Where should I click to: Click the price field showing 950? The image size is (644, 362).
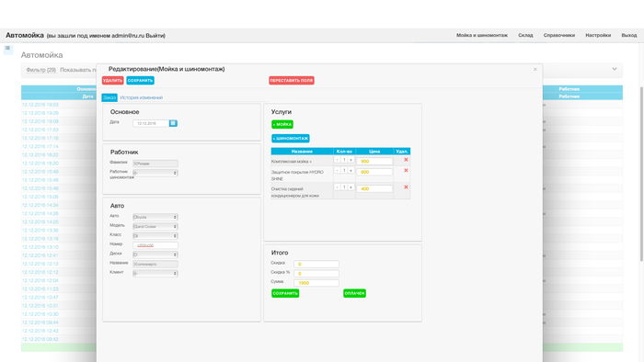pyautogui.click(x=374, y=161)
